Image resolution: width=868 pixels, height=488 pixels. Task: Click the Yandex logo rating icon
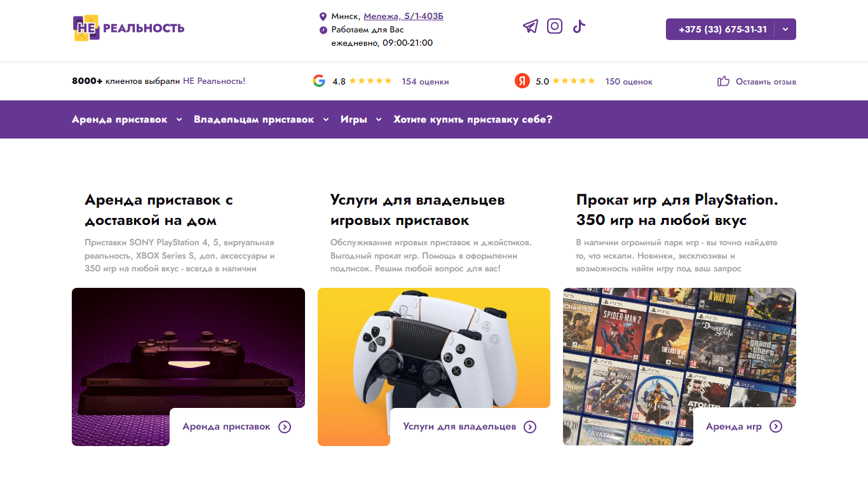click(522, 81)
